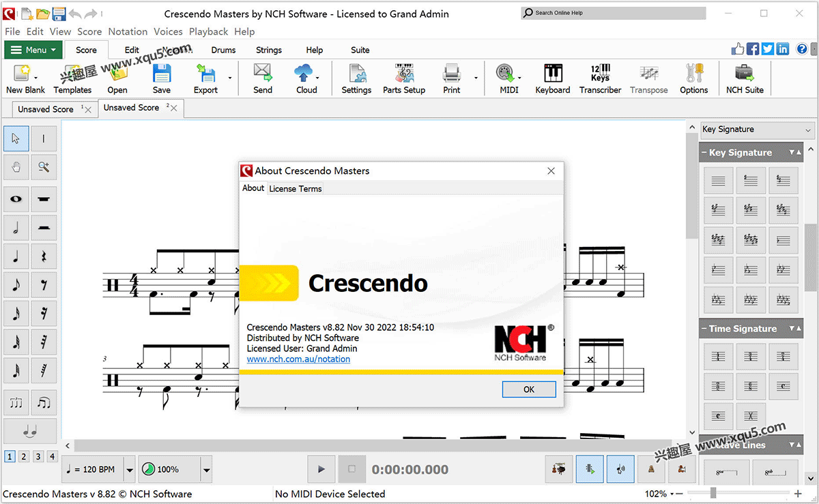Select the arrow pointer tool
The height and width of the screenshot is (504, 819).
tap(16, 139)
